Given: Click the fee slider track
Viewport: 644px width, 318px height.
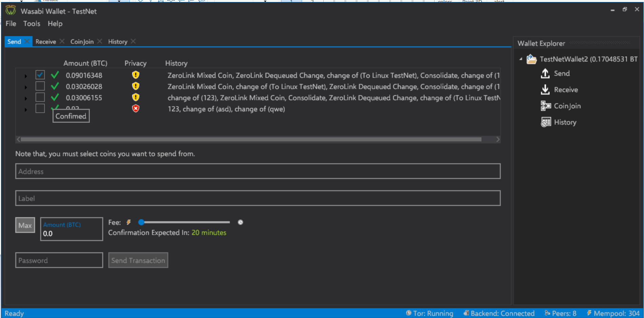Looking at the screenshot, I should (185, 222).
